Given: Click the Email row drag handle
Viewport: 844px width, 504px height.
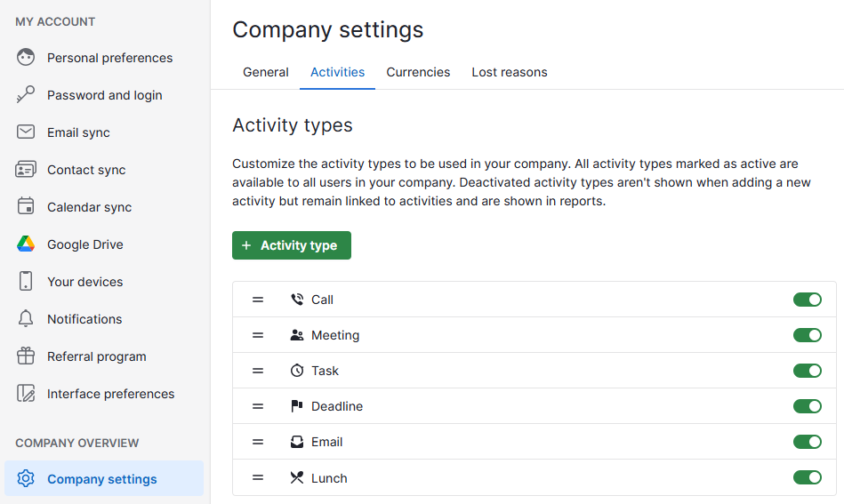Looking at the screenshot, I should [x=258, y=442].
